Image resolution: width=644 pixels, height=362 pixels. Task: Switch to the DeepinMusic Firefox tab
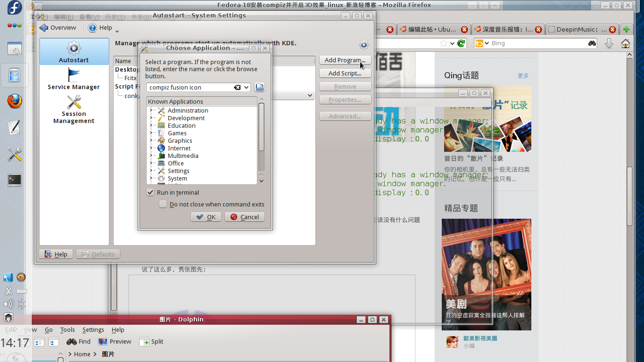click(x=582, y=29)
